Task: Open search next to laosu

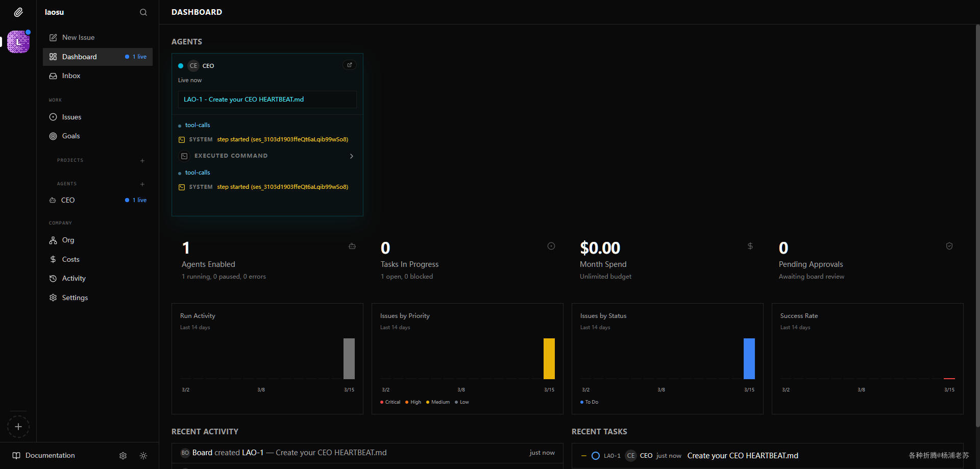Action: (x=143, y=12)
